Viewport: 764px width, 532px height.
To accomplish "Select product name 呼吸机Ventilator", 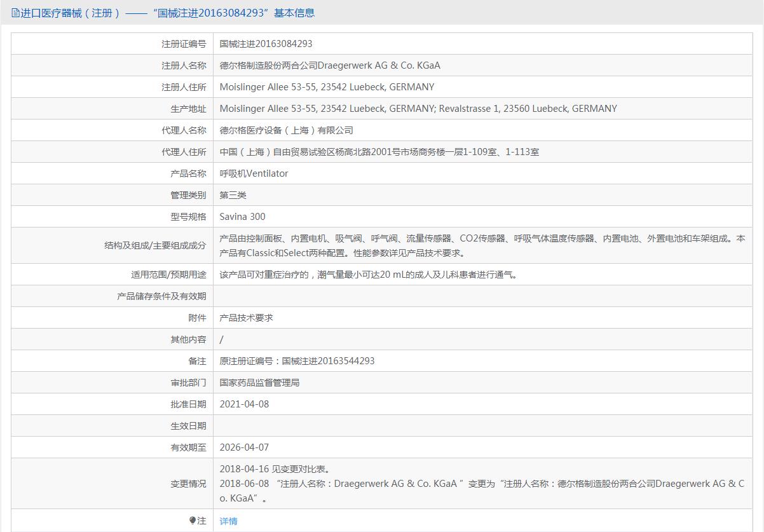I will (254, 174).
